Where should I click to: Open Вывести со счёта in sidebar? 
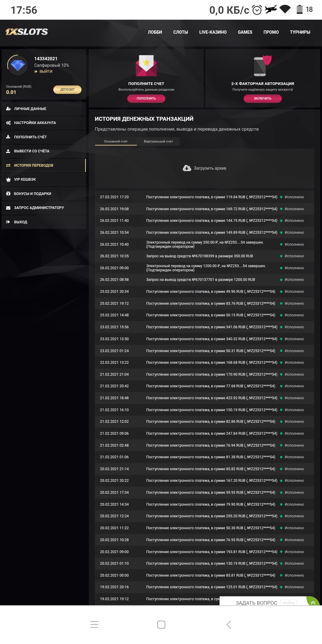[x=32, y=151]
